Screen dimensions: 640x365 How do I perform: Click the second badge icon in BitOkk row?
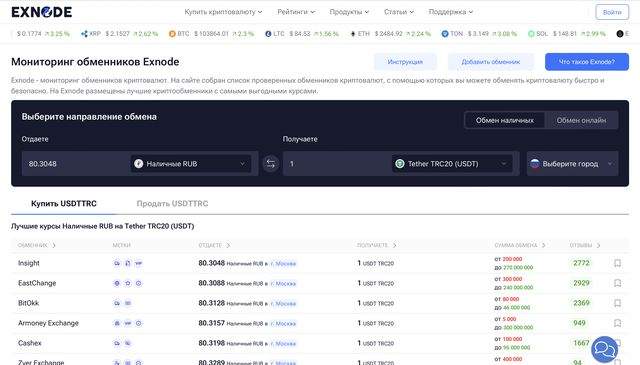128,303
